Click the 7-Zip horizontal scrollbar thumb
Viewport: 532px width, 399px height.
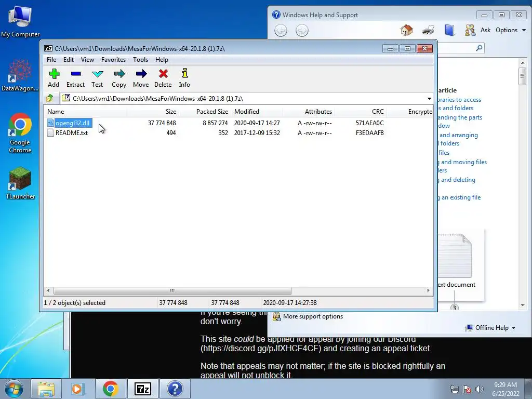pos(172,291)
